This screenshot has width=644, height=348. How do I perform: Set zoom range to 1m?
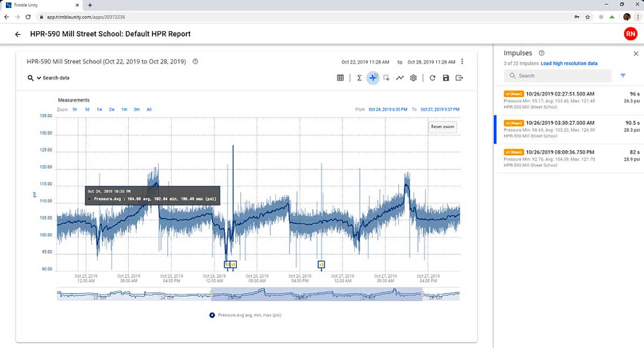(124, 110)
